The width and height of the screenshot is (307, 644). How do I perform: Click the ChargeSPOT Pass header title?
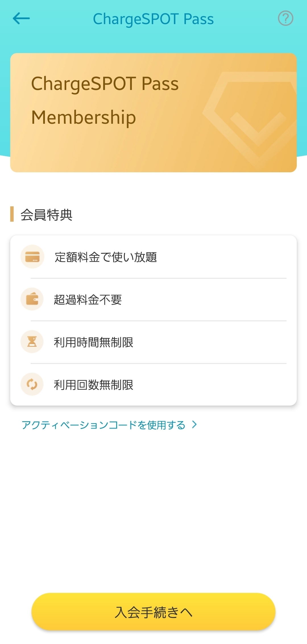coord(153,19)
